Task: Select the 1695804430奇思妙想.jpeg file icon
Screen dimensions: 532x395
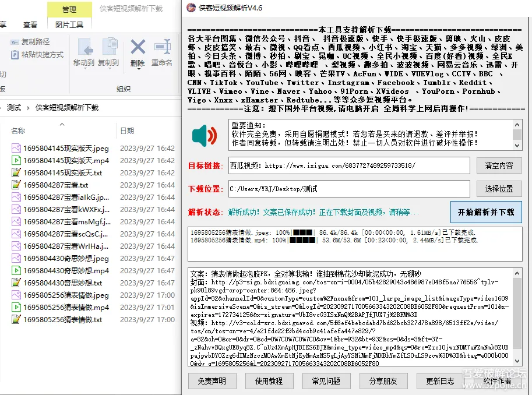Action: tap(16, 258)
